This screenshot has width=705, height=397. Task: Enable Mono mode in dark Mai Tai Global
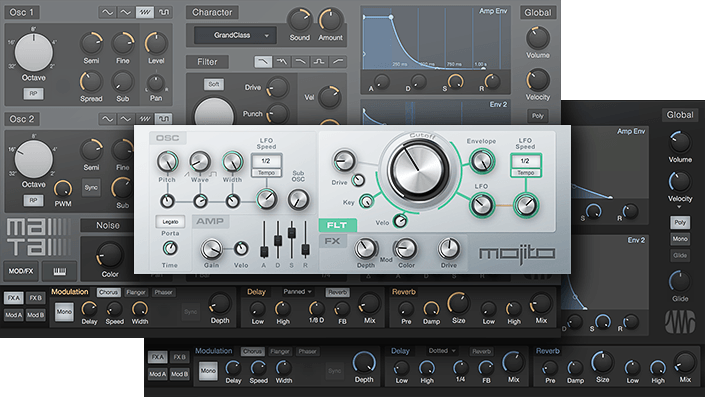coord(680,239)
